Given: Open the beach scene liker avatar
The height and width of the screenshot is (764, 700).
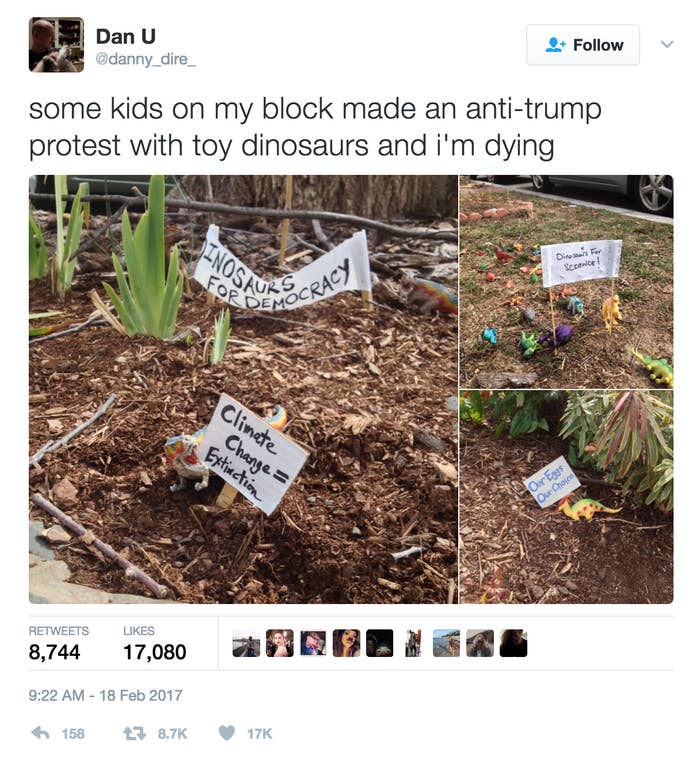Looking at the screenshot, I should [446, 643].
